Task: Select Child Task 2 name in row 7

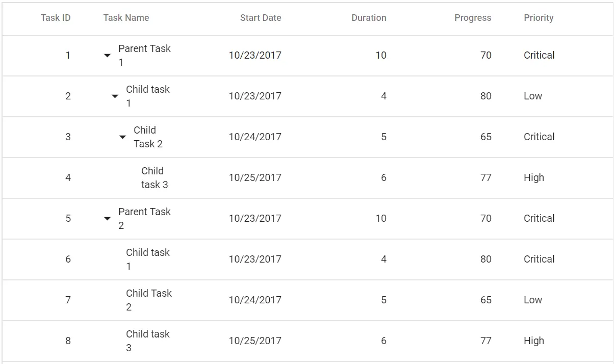Action: pos(148,300)
